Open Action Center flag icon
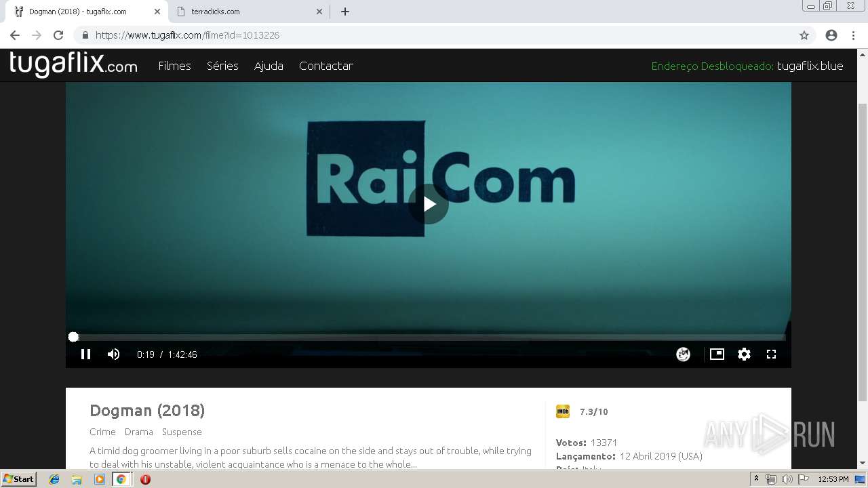Image resolution: width=868 pixels, height=488 pixels. click(x=804, y=479)
